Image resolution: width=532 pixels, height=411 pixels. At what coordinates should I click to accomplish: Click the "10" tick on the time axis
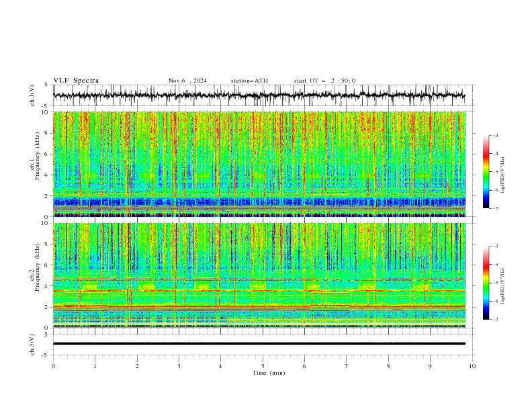(472, 366)
